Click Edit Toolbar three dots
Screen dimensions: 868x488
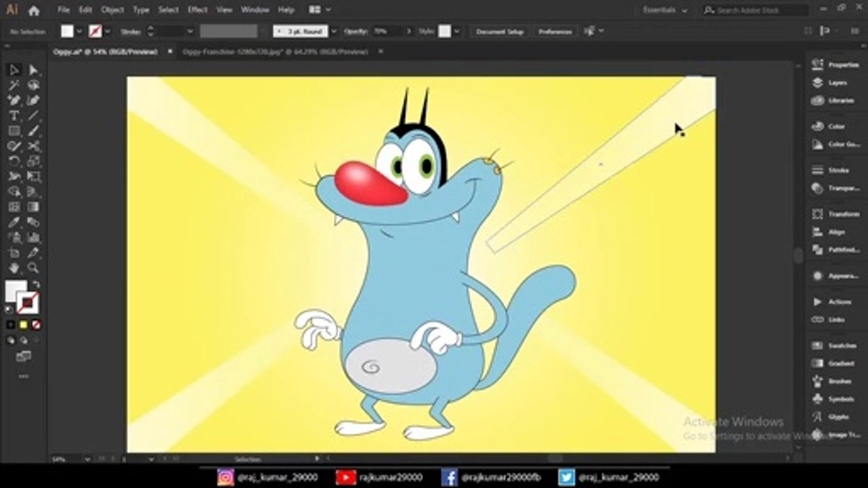click(23, 376)
